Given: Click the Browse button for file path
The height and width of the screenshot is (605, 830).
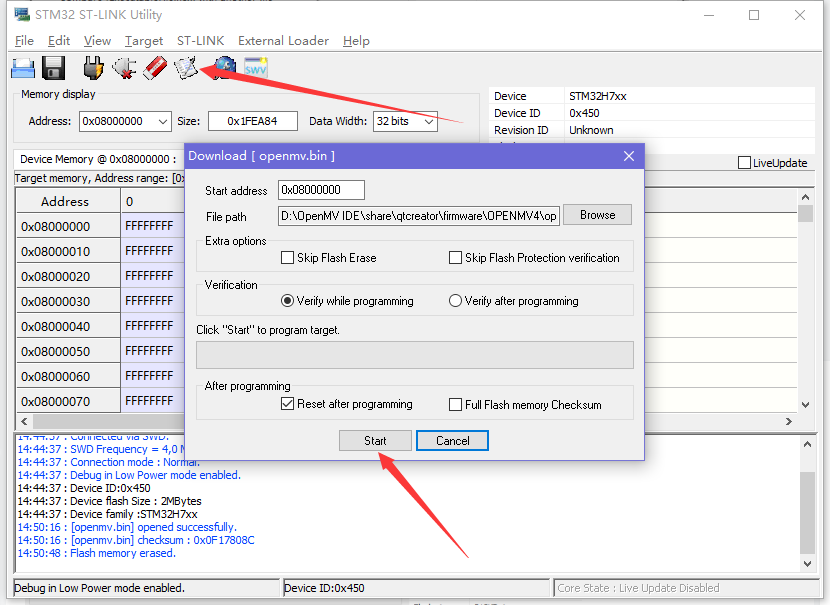Looking at the screenshot, I should [x=597, y=215].
